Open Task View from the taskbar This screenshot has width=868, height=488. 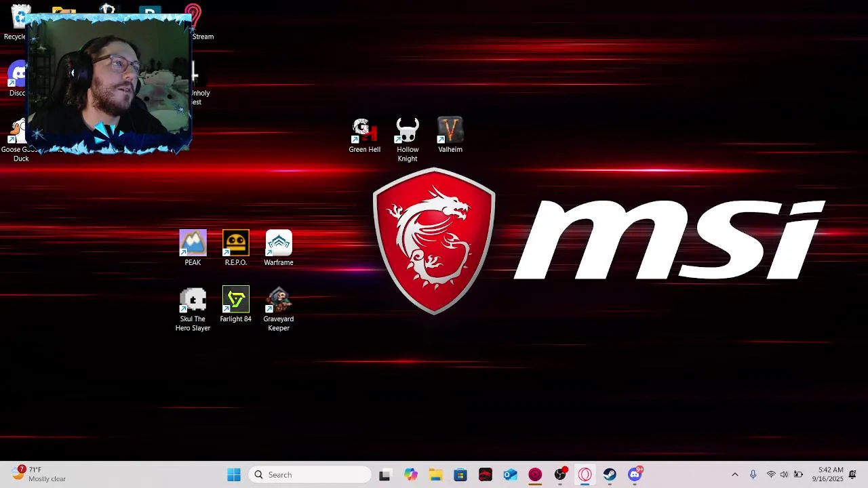pos(384,475)
